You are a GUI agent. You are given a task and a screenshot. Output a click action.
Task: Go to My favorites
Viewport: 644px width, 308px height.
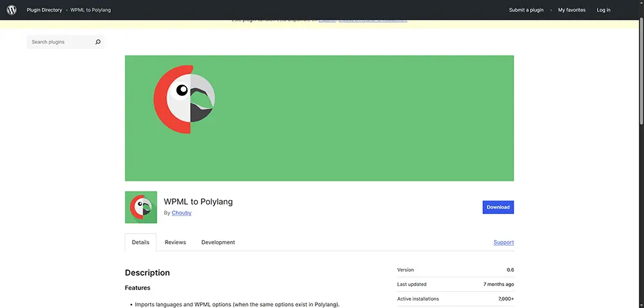[x=572, y=10]
